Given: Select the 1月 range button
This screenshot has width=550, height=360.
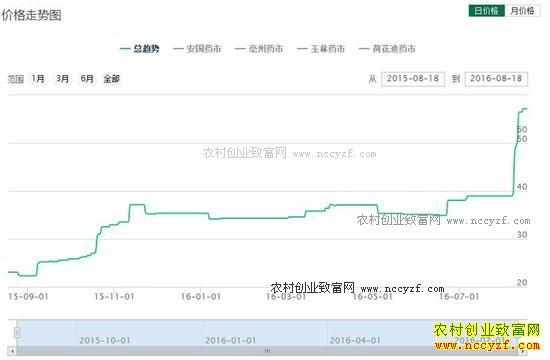Looking at the screenshot, I should 38,79.
